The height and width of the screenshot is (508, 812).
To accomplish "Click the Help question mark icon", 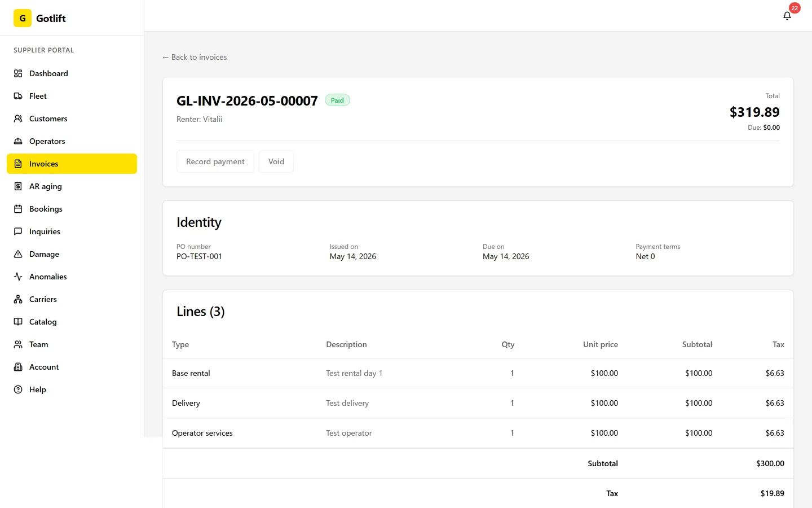I will pyautogui.click(x=18, y=389).
